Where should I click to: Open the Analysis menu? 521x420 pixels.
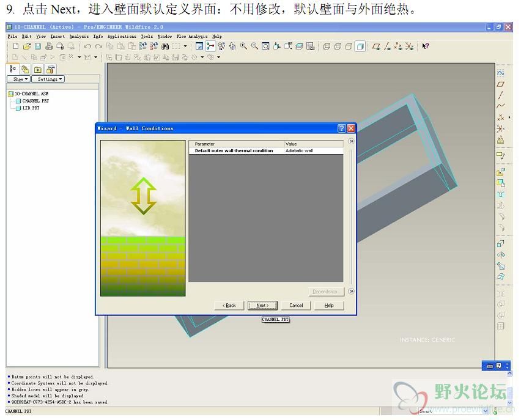(x=79, y=37)
